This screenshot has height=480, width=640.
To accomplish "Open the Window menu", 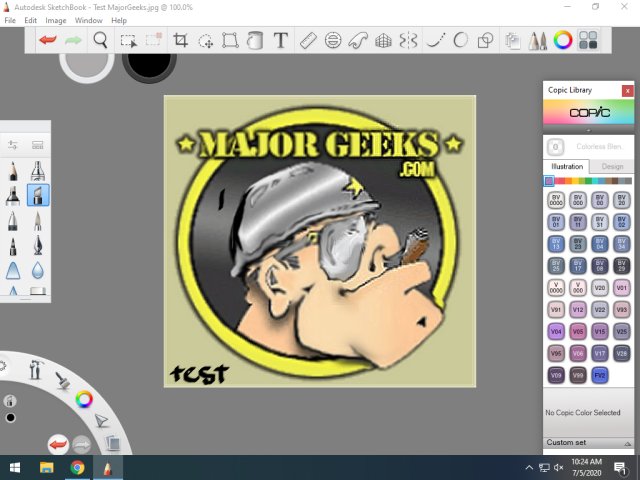I will 89,20.
